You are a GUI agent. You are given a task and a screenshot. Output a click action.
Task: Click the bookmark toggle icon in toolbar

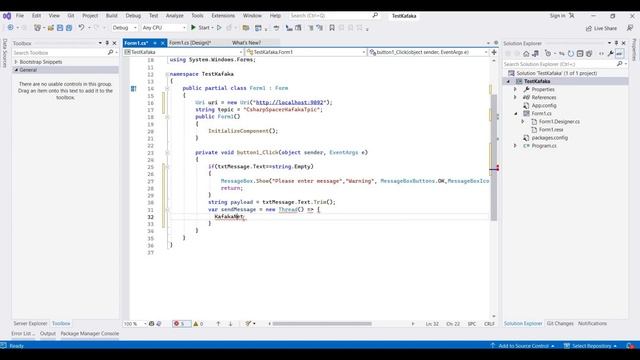(x=332, y=28)
